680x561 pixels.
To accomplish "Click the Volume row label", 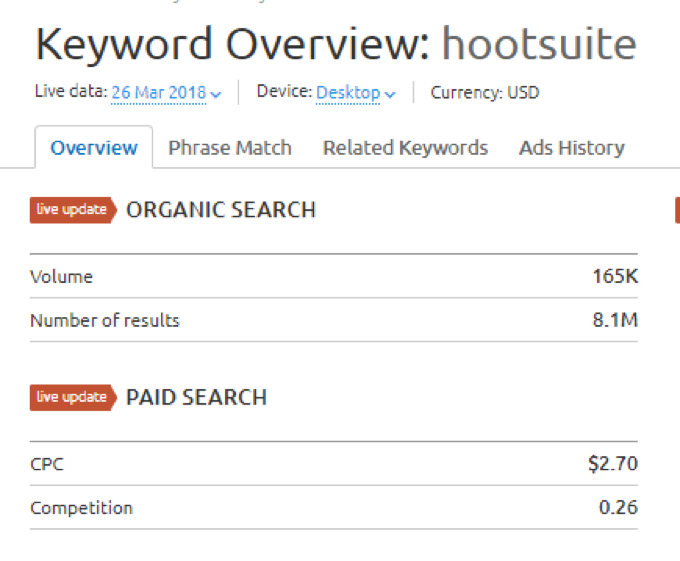I will tap(61, 276).
